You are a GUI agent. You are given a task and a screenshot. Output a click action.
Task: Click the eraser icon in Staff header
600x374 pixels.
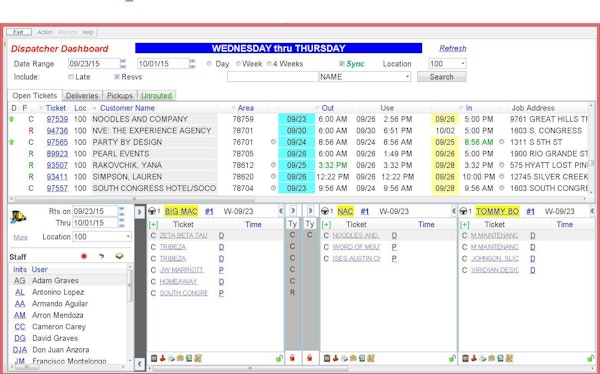click(119, 256)
